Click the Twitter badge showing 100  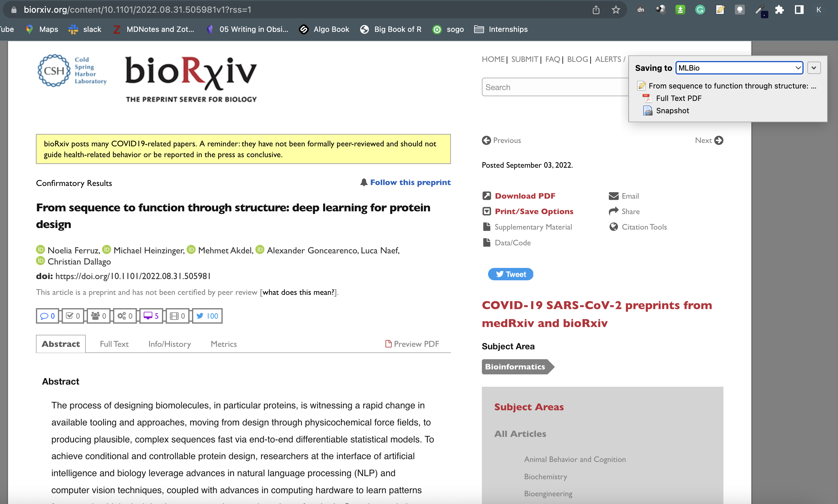pos(207,316)
